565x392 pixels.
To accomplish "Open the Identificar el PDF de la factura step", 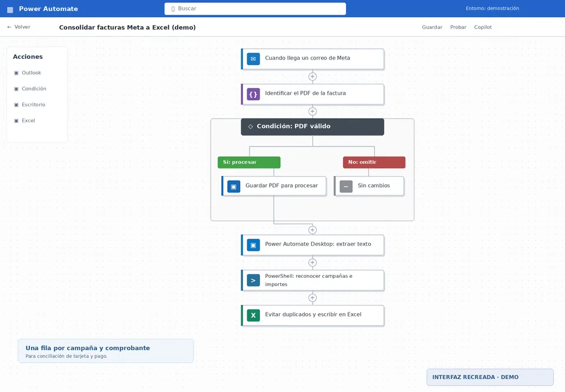I will [313, 94].
